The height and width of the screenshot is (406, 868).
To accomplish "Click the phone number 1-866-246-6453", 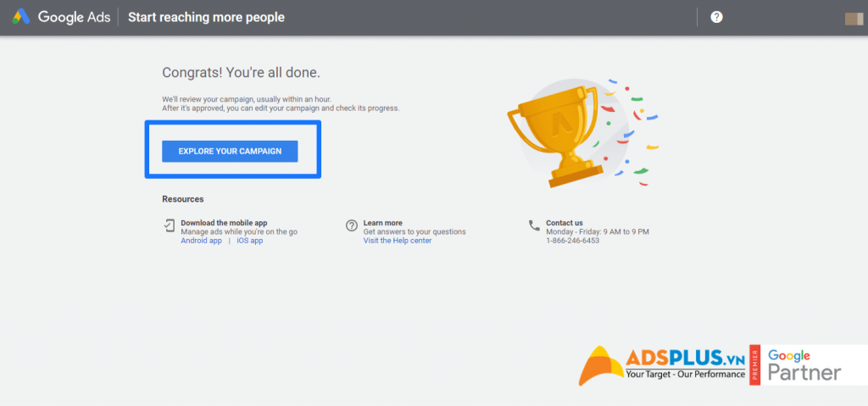I will click(573, 241).
